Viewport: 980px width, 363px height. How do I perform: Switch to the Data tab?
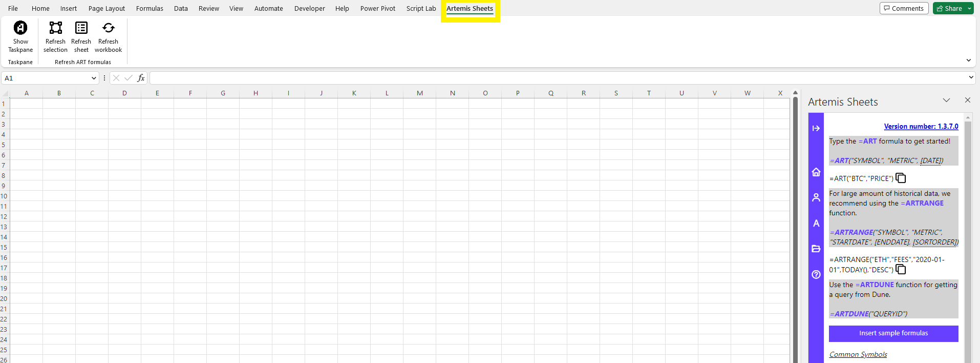(x=181, y=8)
